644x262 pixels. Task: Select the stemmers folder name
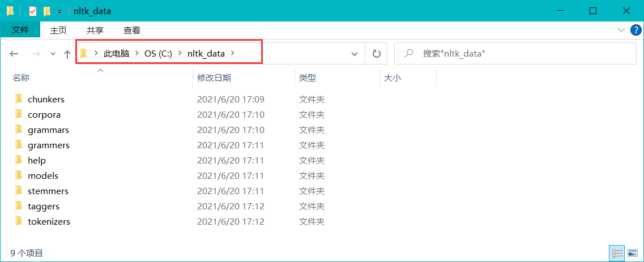[x=48, y=191]
